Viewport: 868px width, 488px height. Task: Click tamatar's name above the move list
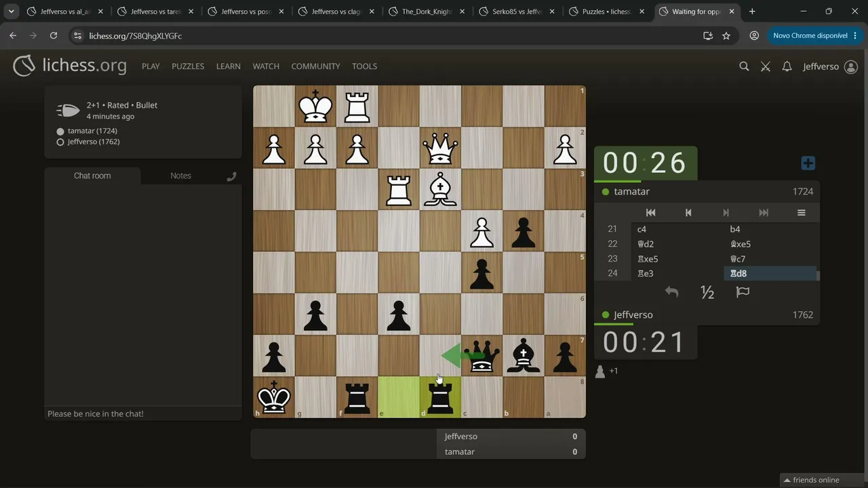point(631,192)
